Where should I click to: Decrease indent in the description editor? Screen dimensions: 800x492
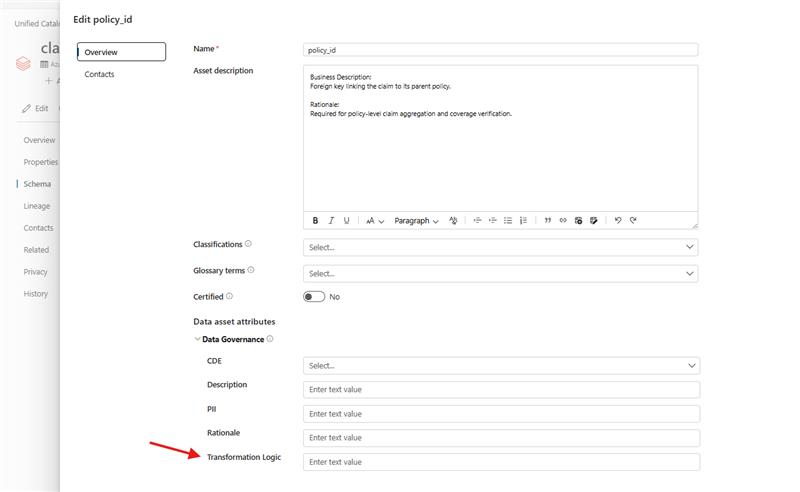point(477,220)
